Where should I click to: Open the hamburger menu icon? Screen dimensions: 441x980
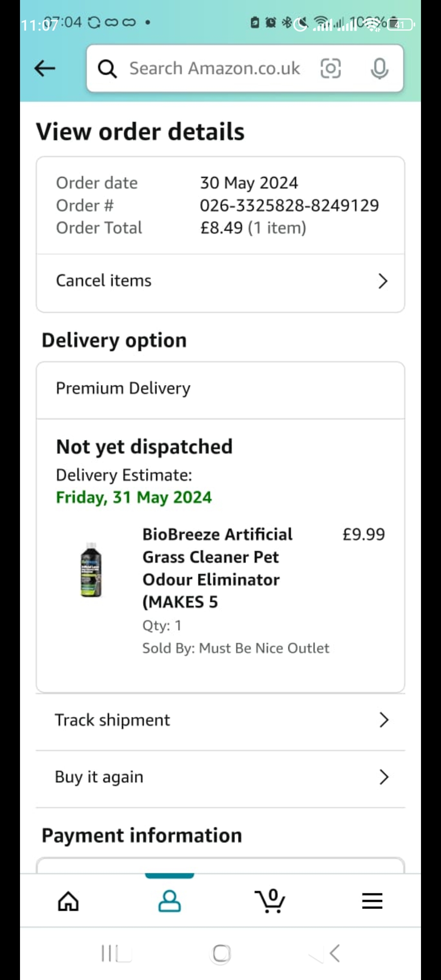(x=372, y=901)
